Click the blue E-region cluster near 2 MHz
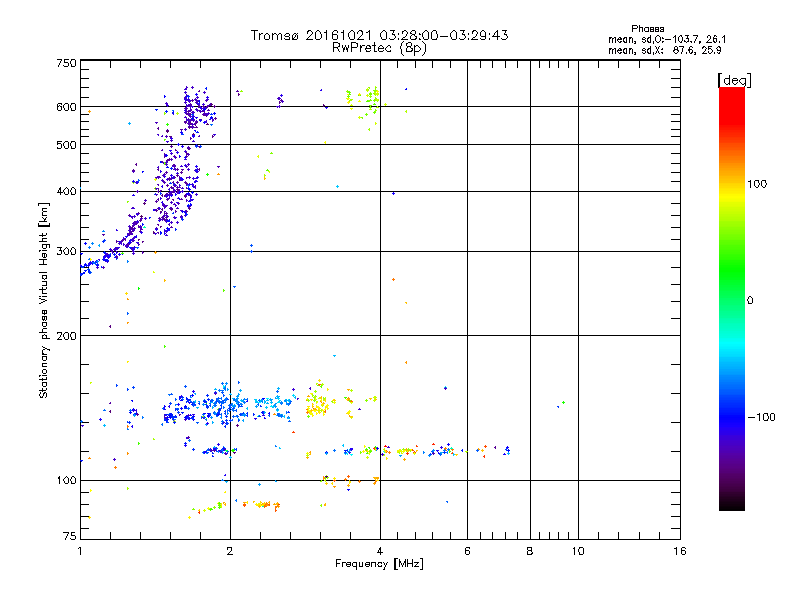Viewport: 800px width, 600px height. click(x=222, y=406)
